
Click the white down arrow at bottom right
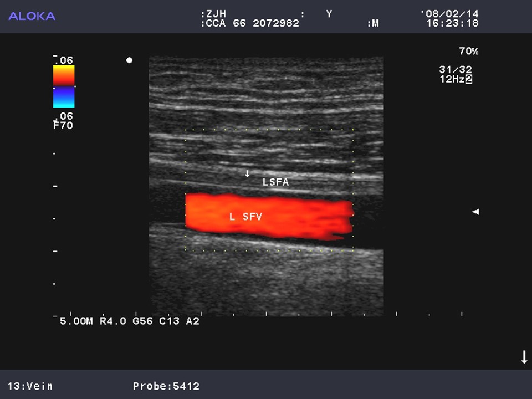coord(524,357)
